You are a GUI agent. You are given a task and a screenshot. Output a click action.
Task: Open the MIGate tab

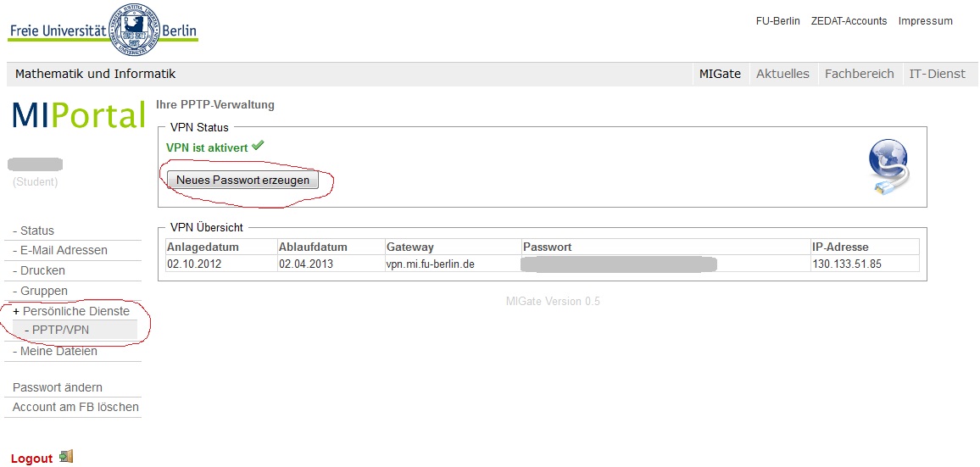720,74
